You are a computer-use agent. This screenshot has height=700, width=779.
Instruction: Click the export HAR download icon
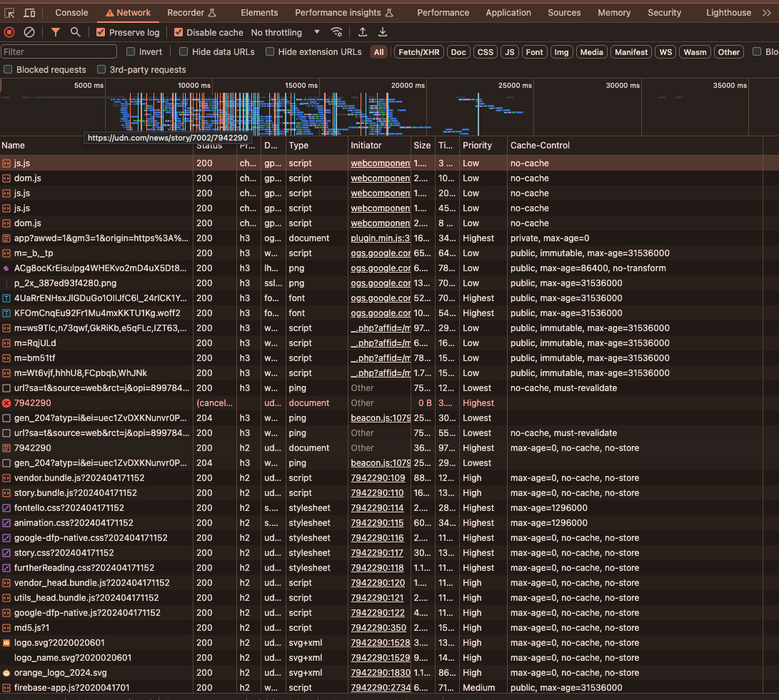[x=383, y=32]
